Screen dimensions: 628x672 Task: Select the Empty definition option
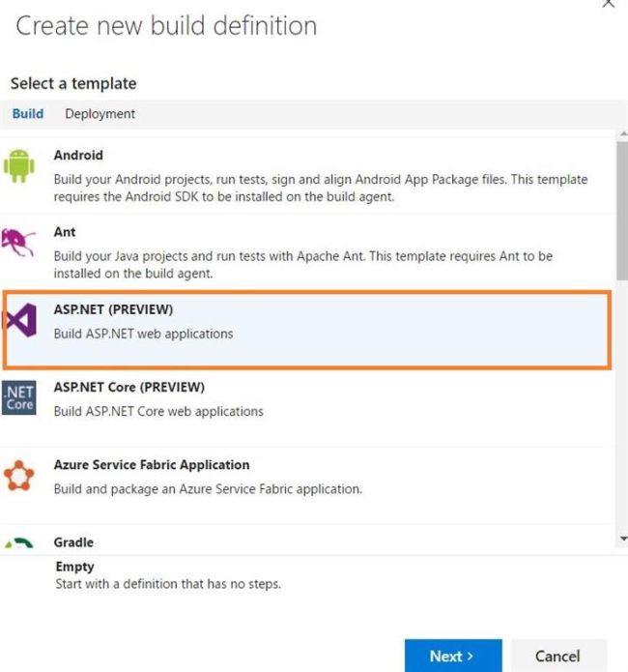click(x=74, y=567)
